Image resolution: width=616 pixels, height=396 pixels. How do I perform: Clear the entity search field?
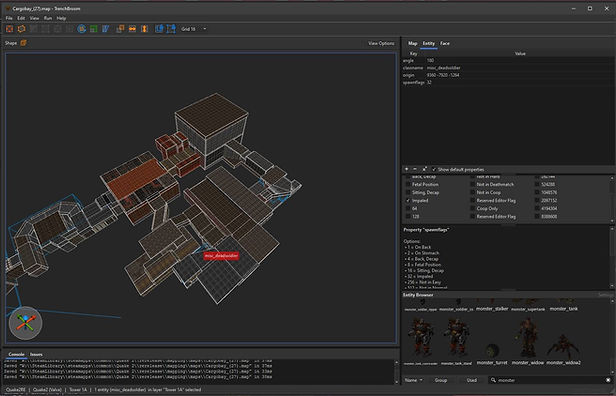click(608, 380)
